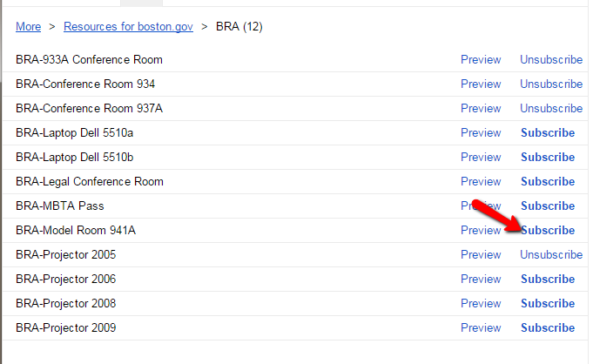Viewport: 593px width, 364px height.
Task: Select the BRA-Projector 2006 row name
Action: (x=65, y=280)
